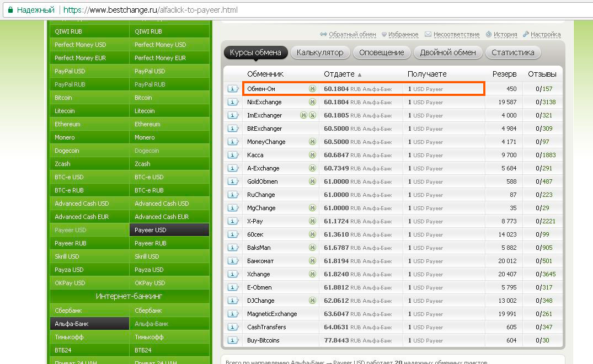Image resolution: width=593 pixels, height=364 pixels.
Task: Click the envelope icon beside Несоответствие
Action: (428, 34)
